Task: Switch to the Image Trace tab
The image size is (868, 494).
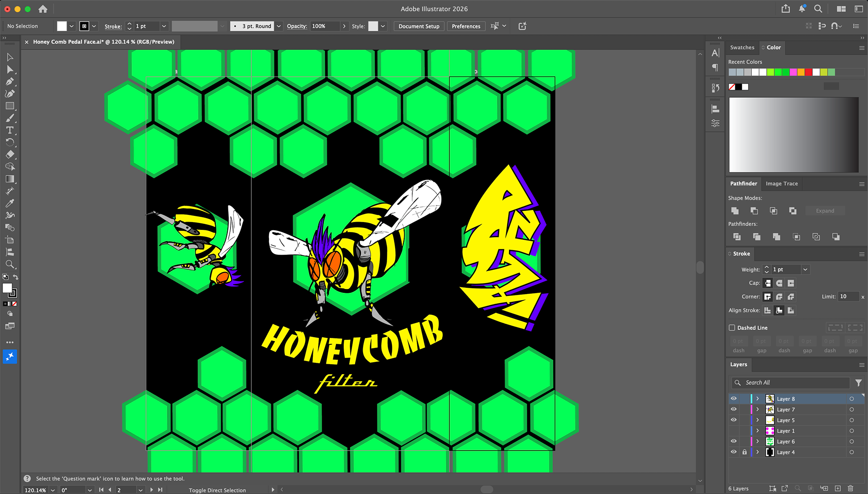Action: [782, 184]
